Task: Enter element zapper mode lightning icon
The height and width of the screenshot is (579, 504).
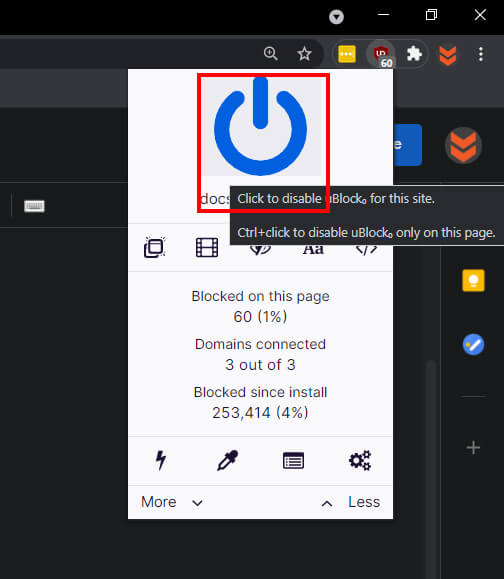Action: (x=161, y=460)
